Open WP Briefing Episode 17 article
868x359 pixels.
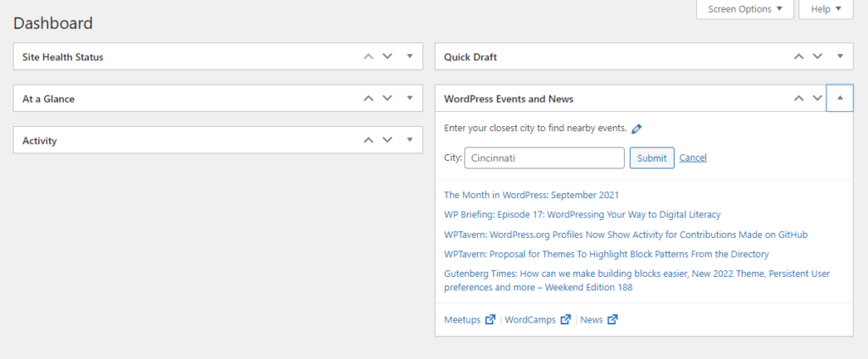point(582,214)
